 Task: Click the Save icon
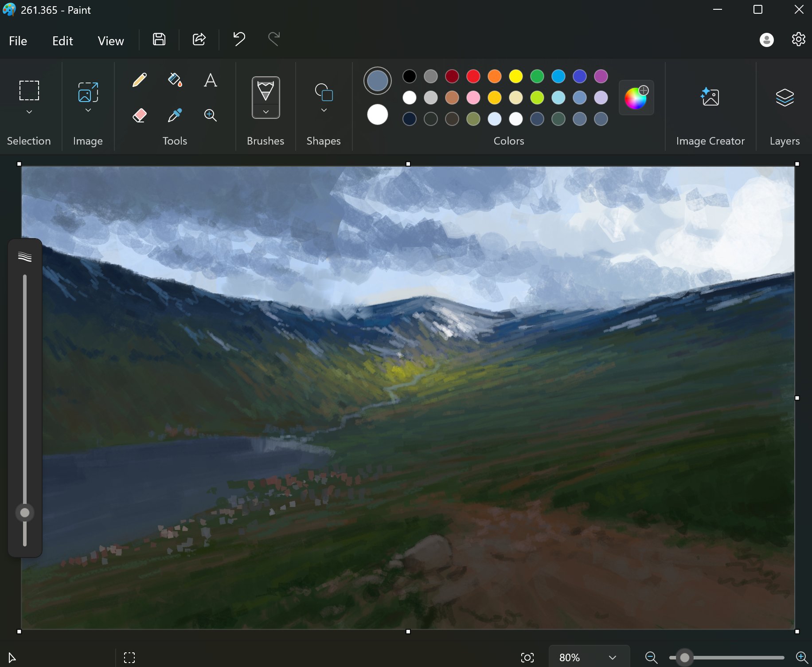[159, 39]
